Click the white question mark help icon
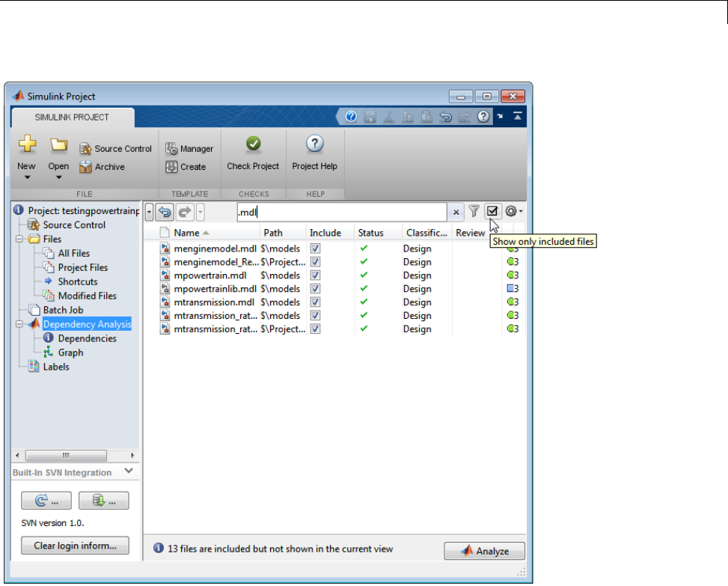The height and width of the screenshot is (586, 728). pos(483,117)
